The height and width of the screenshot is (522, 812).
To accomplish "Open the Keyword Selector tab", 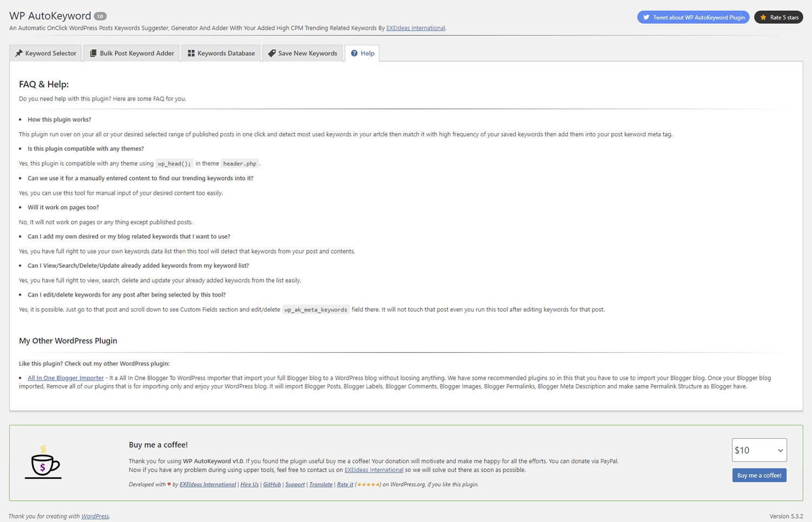I will click(45, 53).
